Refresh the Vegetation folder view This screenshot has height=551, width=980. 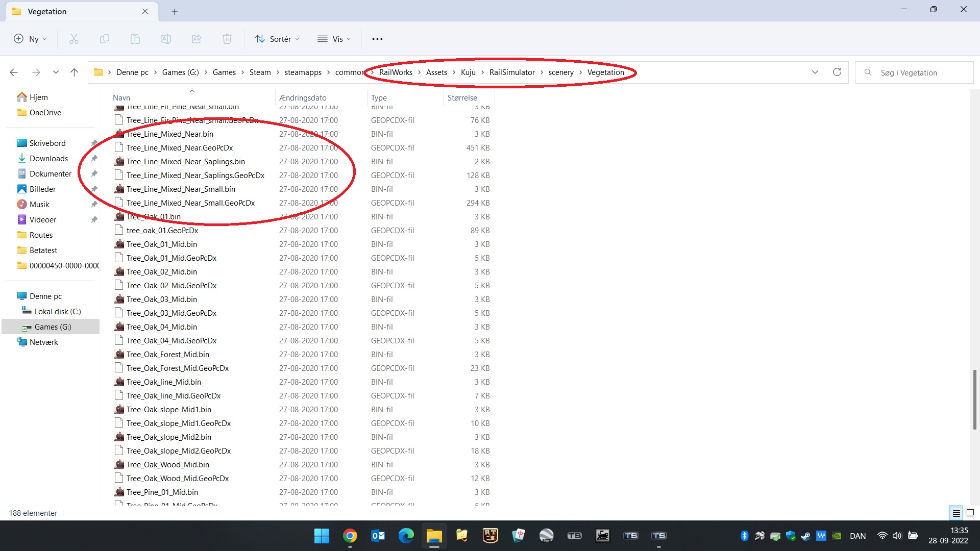click(837, 72)
